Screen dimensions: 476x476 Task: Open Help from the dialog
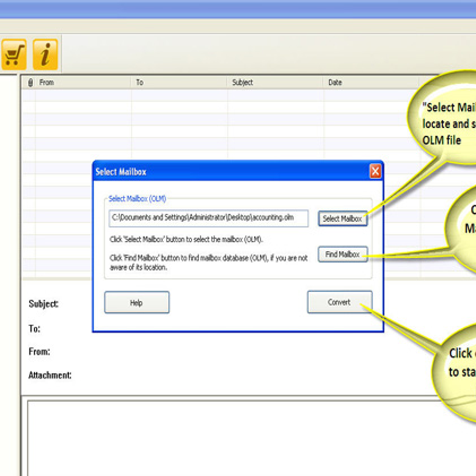tap(136, 303)
